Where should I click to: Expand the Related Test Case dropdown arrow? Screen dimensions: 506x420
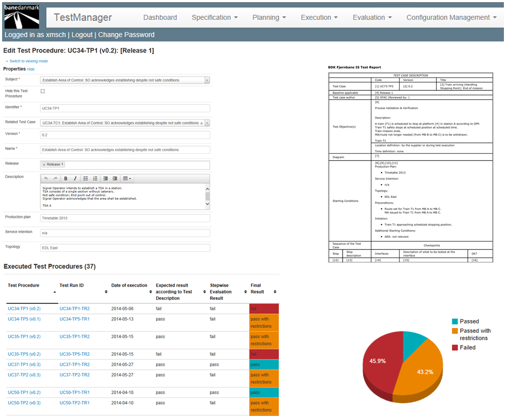pyautogui.click(x=207, y=123)
